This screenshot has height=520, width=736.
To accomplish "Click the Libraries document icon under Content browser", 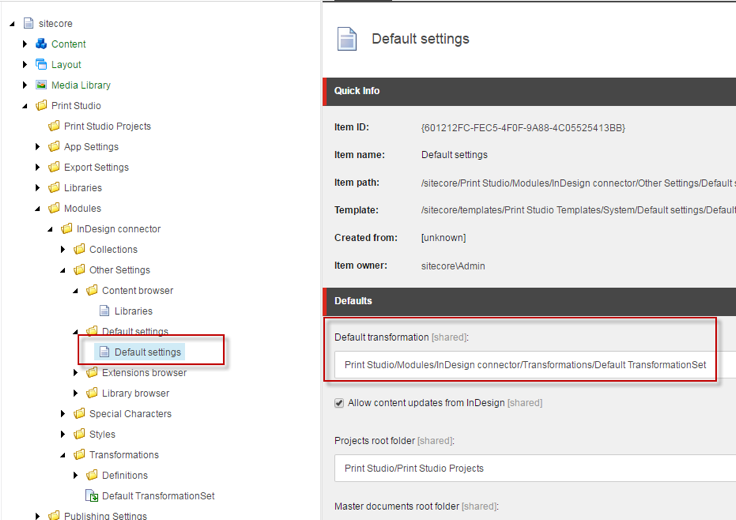I will [105, 311].
